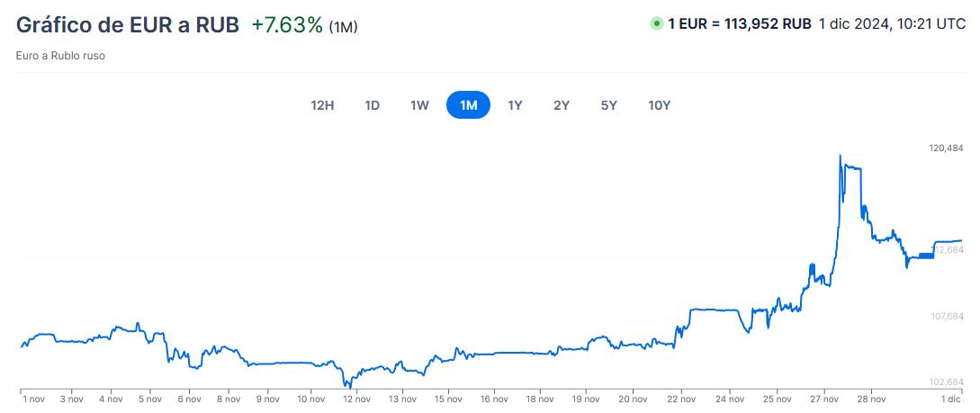Click the '12 nov' date axis label
Image resolution: width=980 pixels, height=413 pixels.
point(358,398)
